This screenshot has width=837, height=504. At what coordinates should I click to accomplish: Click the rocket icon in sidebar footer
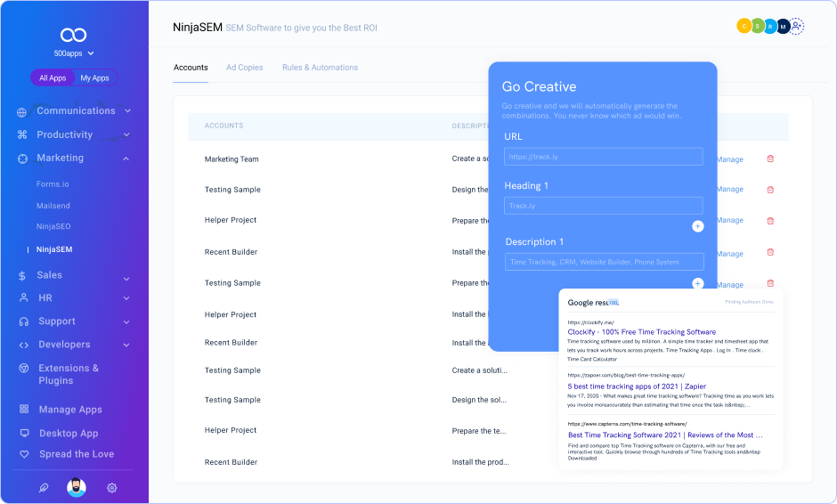[43, 488]
